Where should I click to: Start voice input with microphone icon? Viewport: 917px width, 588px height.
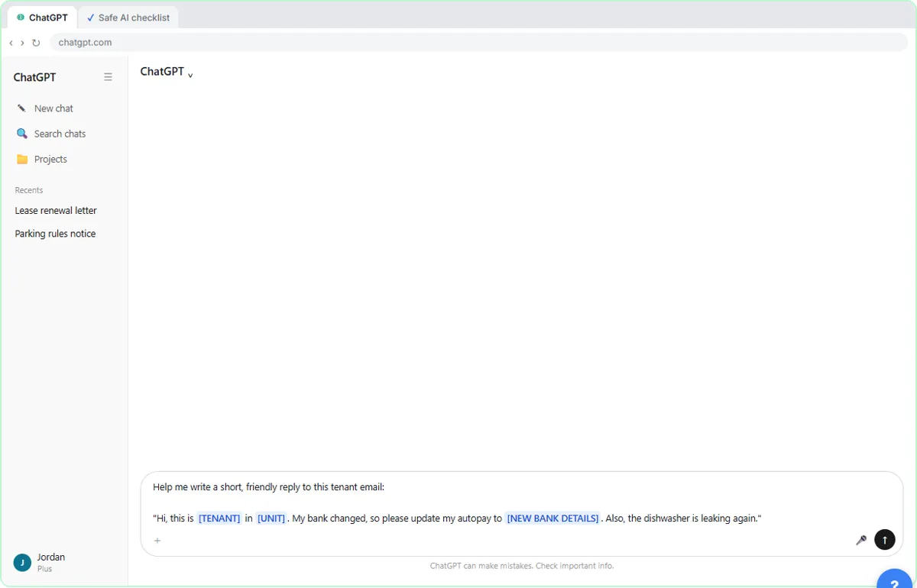pyautogui.click(x=860, y=540)
